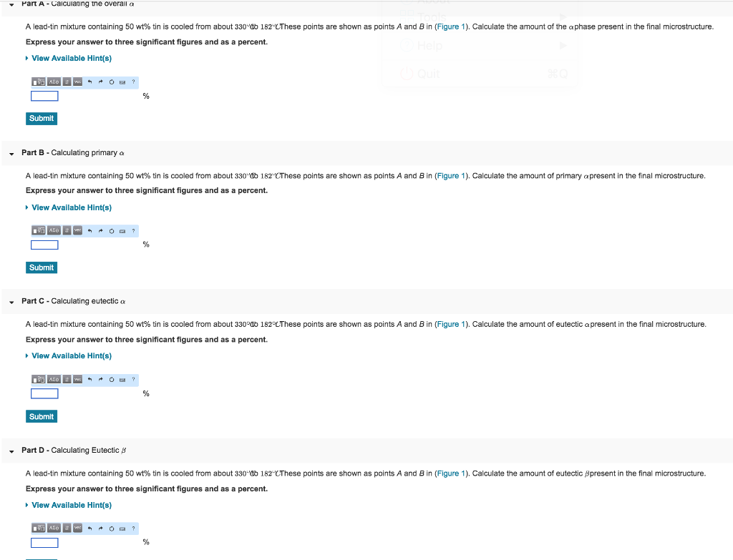
Task: Submit the Part C answer
Action: pyautogui.click(x=41, y=416)
